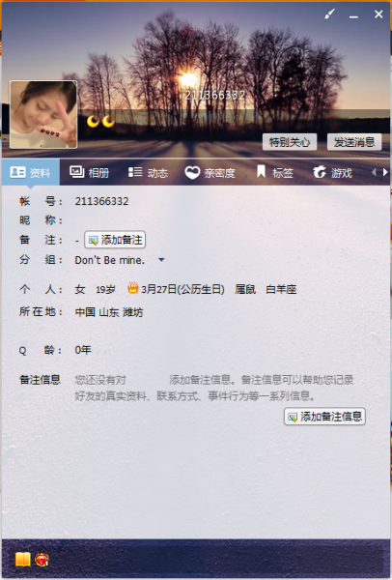The height and width of the screenshot is (580, 392).
Task: Click the 添加备注信息 button
Action: [x=324, y=417]
